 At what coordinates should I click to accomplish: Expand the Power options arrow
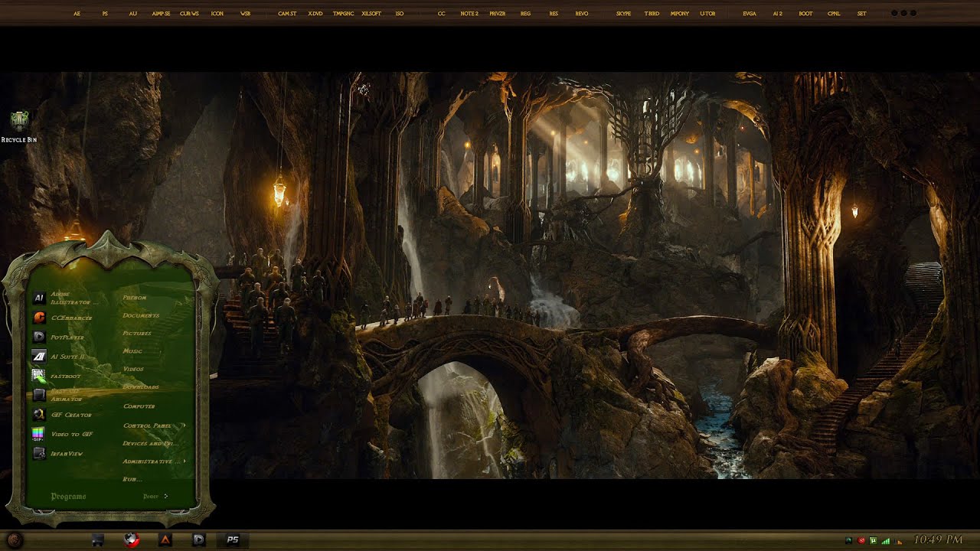coord(165,496)
